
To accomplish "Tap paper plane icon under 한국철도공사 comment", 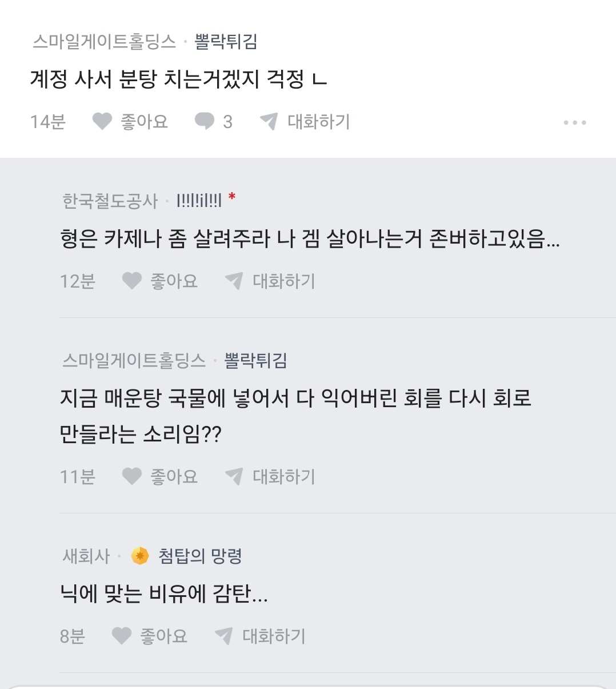I will coord(234,281).
